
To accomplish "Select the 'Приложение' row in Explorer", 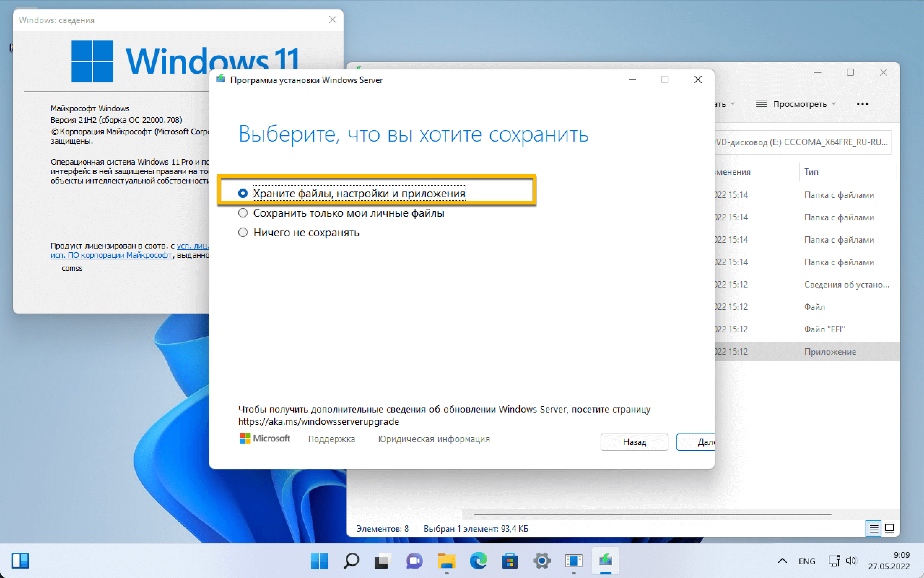I will tap(806, 352).
